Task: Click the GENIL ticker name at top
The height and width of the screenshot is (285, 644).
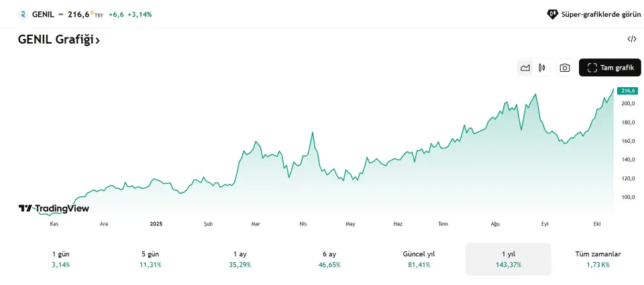Action: (x=42, y=13)
